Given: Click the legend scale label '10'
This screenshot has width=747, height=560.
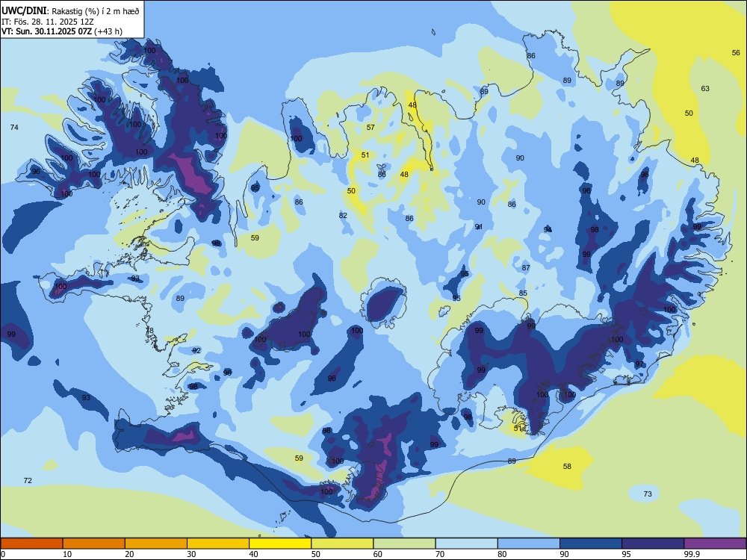Looking at the screenshot, I should (x=67, y=554).
